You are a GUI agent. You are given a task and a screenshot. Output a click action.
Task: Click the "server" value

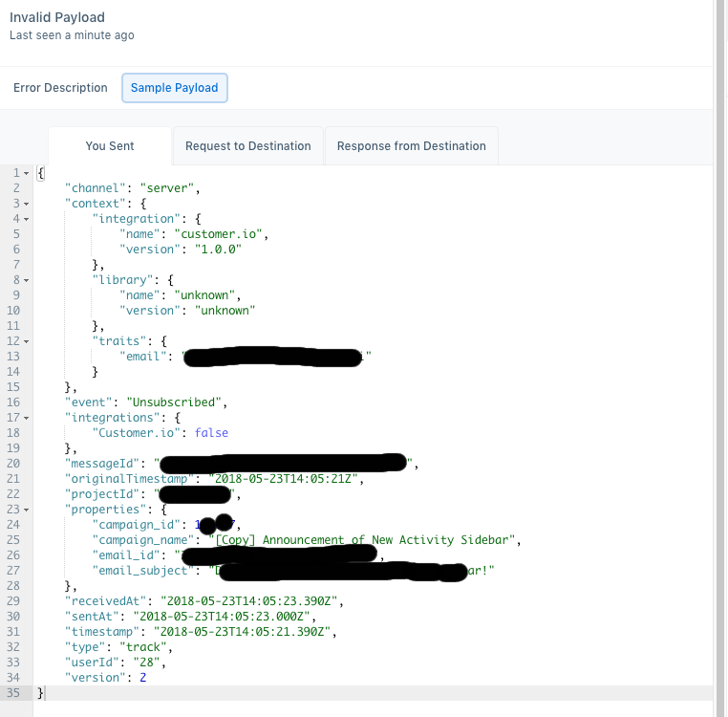point(167,188)
